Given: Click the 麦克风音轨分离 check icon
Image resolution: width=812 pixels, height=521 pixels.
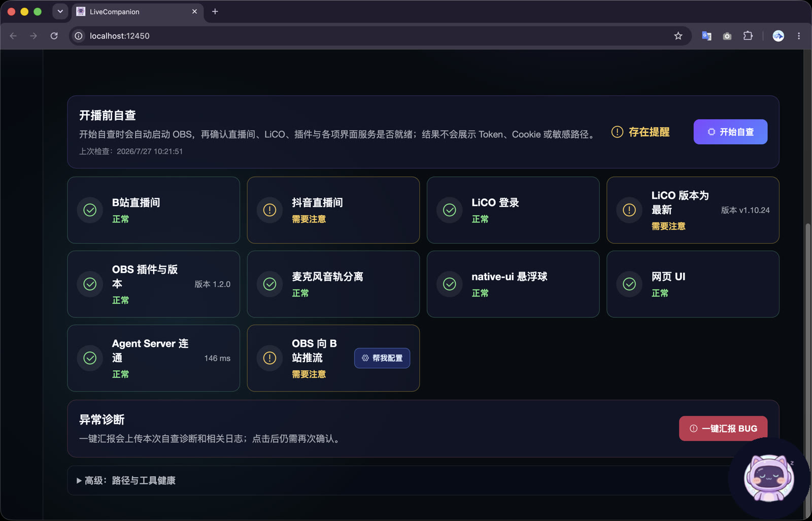Looking at the screenshot, I should [269, 284].
